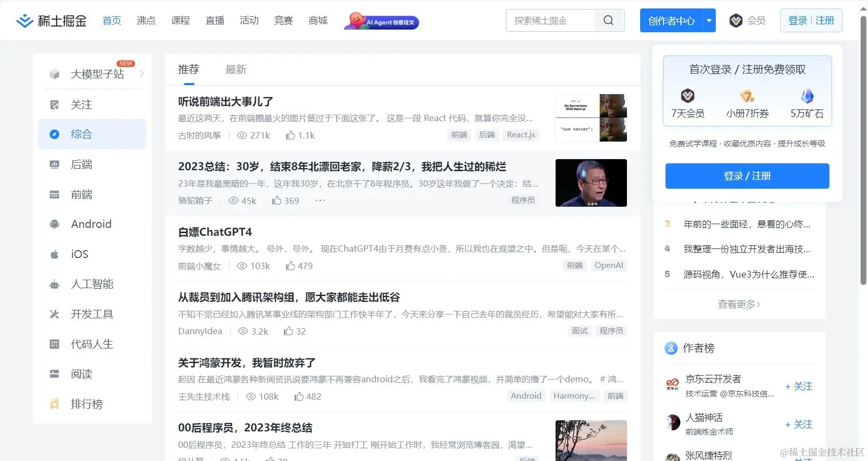Open the 创作者中心 dropdown arrow

pyautogui.click(x=709, y=21)
